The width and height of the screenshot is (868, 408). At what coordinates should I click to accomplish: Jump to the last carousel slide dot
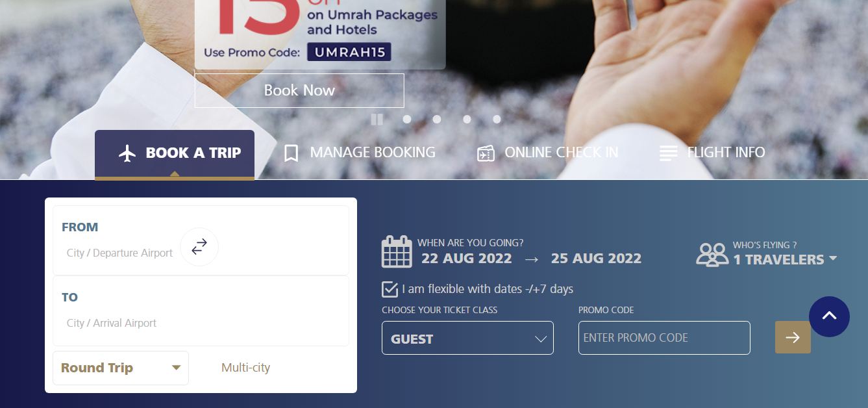coord(497,119)
